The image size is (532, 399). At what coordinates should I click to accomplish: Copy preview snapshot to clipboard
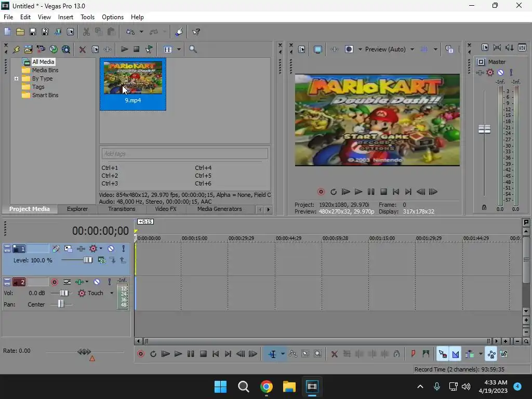click(449, 49)
